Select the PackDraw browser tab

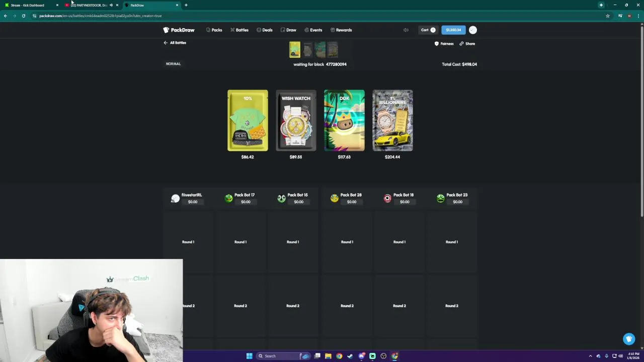tap(152, 5)
